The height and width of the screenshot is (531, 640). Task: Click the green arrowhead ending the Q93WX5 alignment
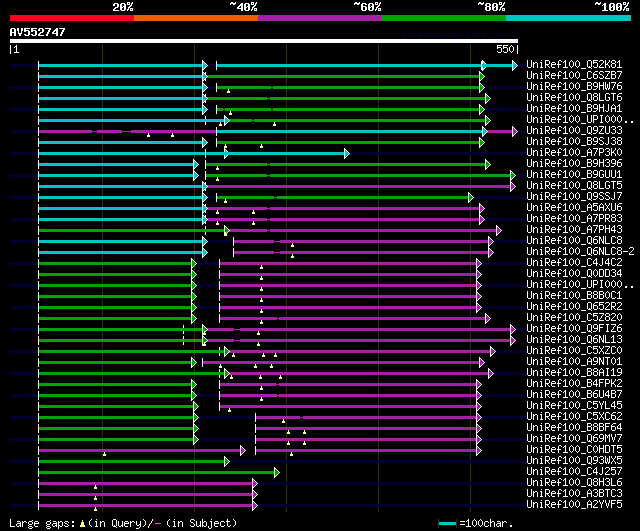[x=227, y=462]
